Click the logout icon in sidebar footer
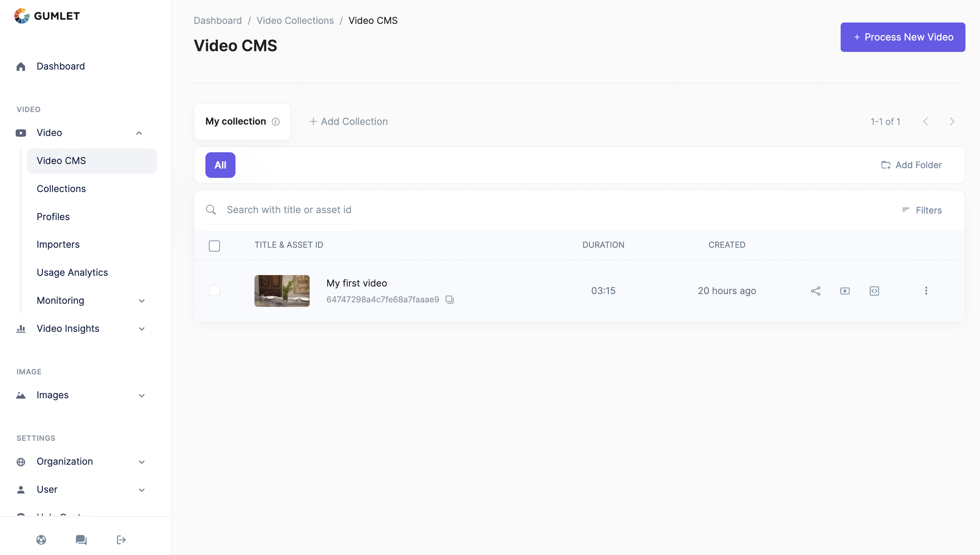The width and height of the screenshot is (980, 555). [x=121, y=540]
